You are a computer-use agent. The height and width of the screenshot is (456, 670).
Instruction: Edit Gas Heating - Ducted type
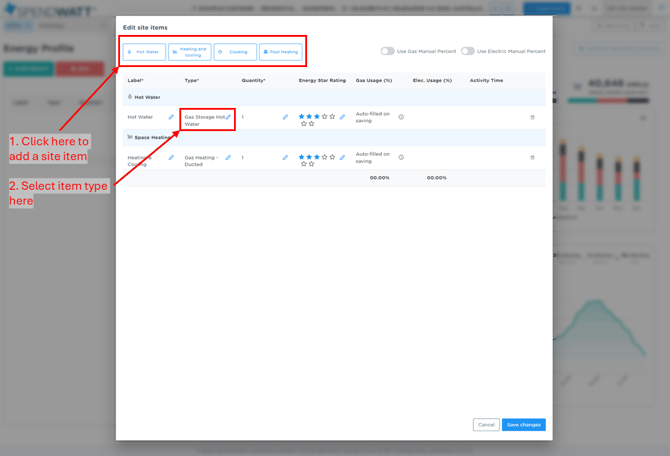[228, 157]
